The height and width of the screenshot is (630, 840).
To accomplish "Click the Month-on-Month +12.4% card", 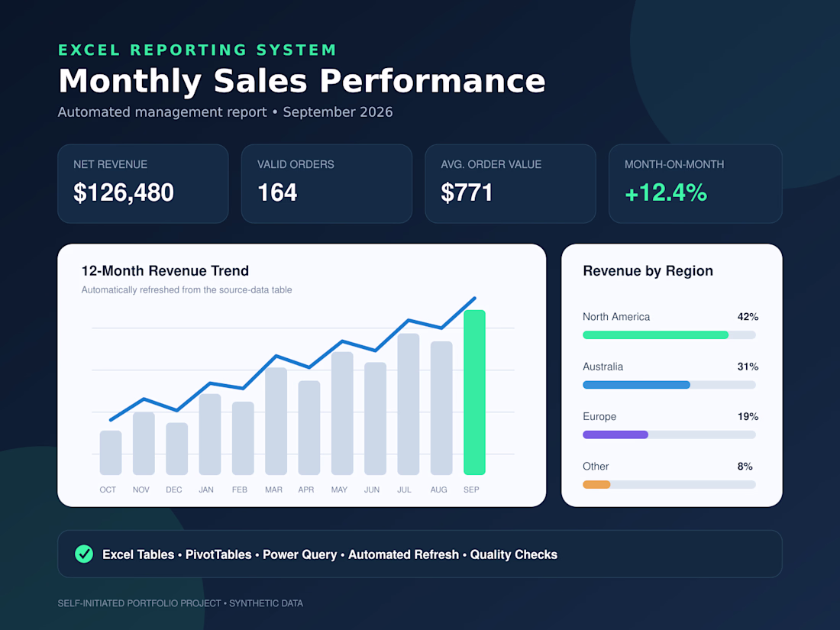I will point(696,184).
